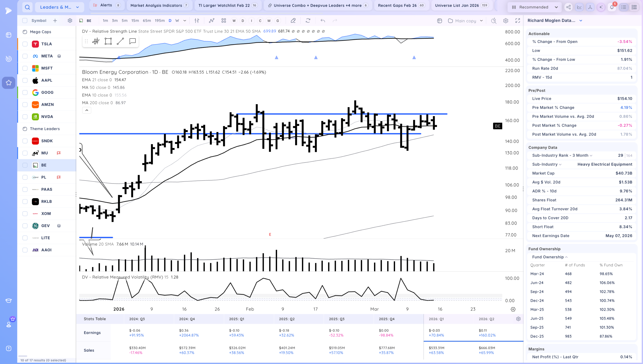
Task: Open notifications bell icon
Action: click(612, 7)
